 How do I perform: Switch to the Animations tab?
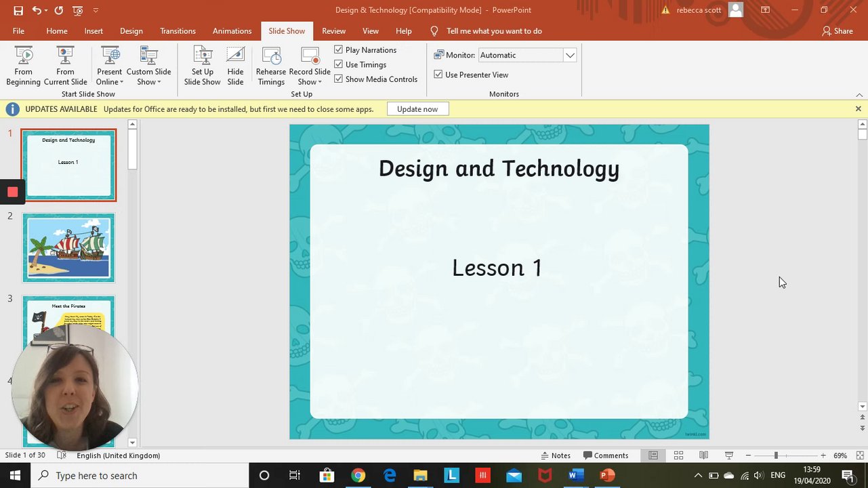[x=232, y=31]
